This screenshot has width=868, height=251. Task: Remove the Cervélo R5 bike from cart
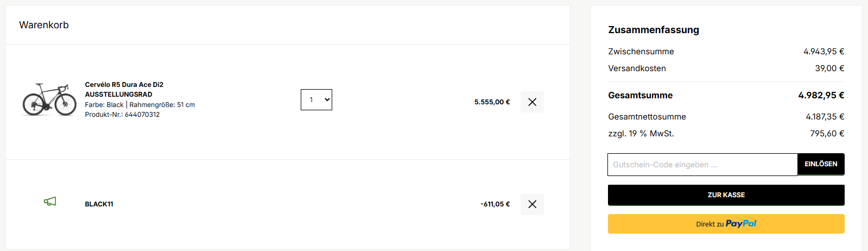(532, 102)
